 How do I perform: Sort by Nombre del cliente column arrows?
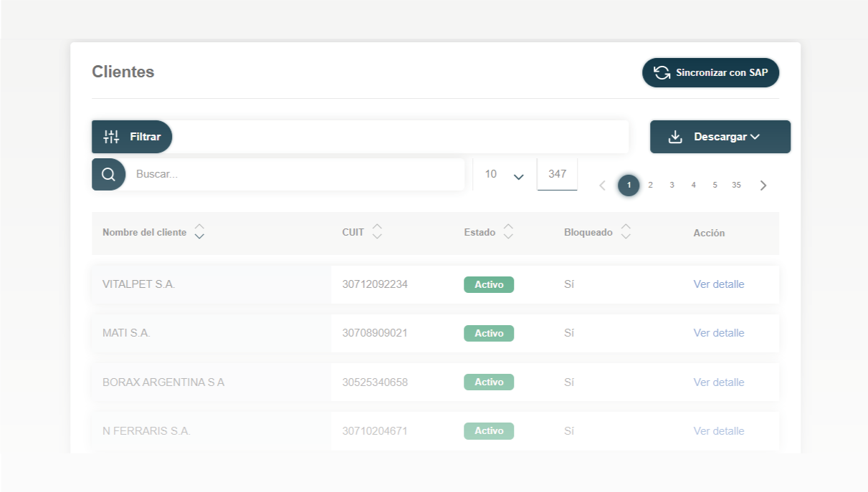[199, 232]
